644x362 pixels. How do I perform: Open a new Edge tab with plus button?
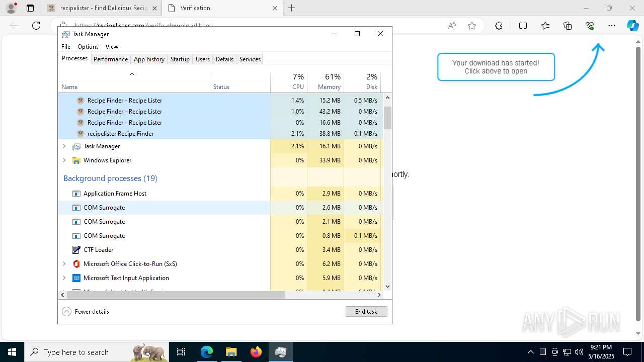coord(291,8)
